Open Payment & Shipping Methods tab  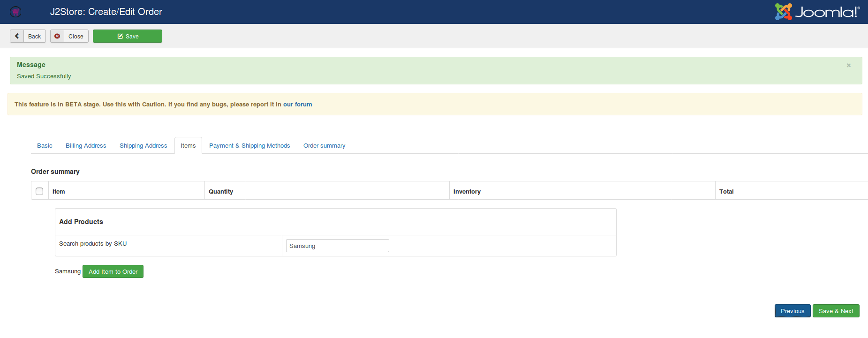coord(249,146)
